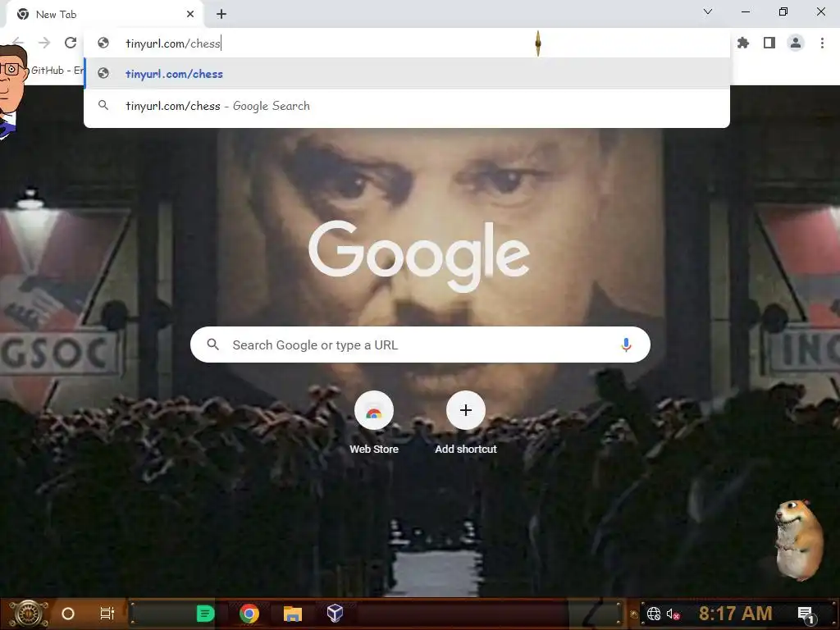Reload the page using the refresh icon
840x630 pixels.
[x=71, y=43]
